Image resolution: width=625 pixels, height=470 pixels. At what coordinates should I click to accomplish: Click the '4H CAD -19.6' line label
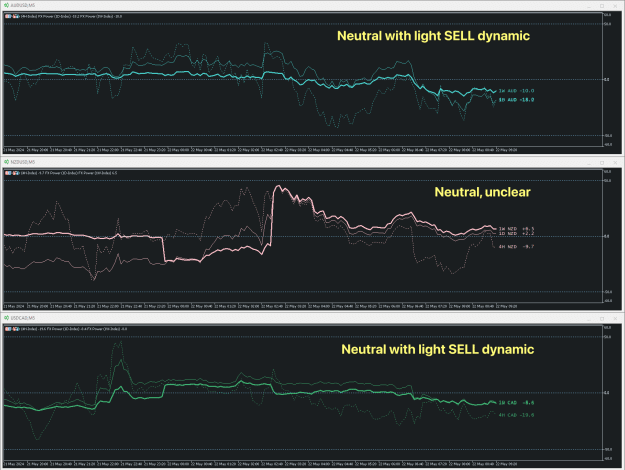[x=516, y=415]
